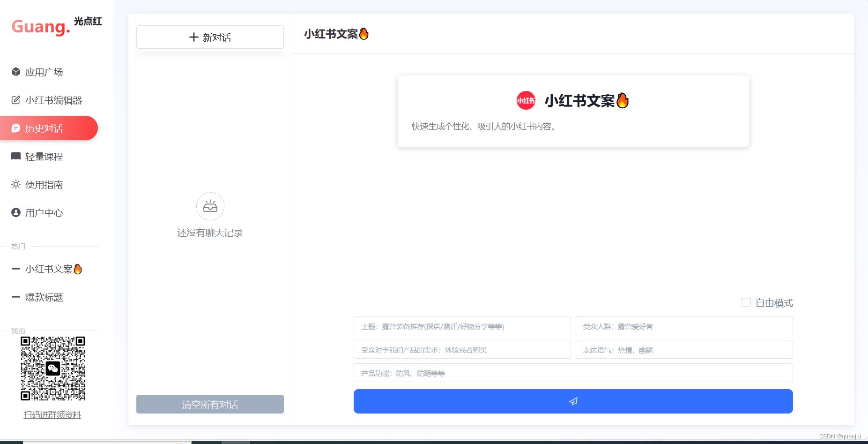Click the red 小红书 round logo in the card

pyautogui.click(x=526, y=100)
